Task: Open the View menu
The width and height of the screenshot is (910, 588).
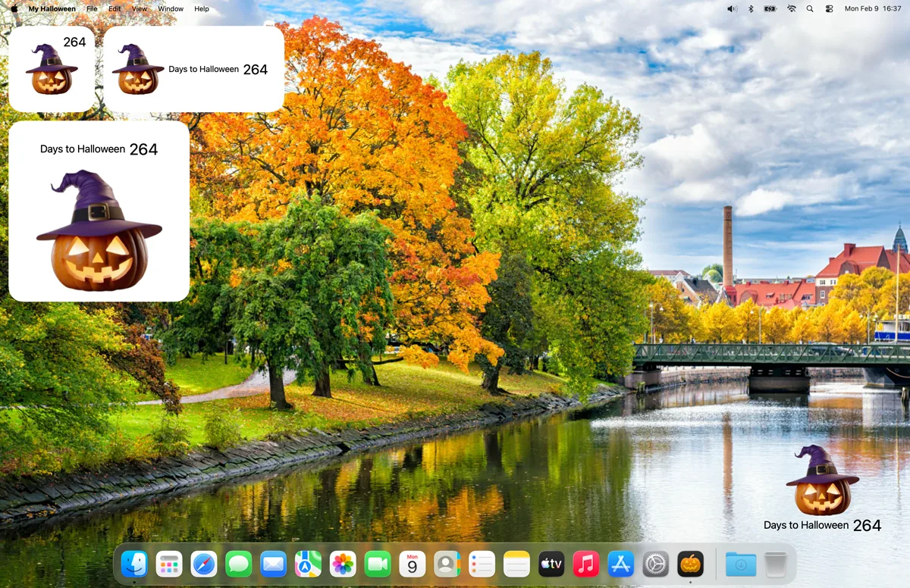Action: tap(140, 8)
